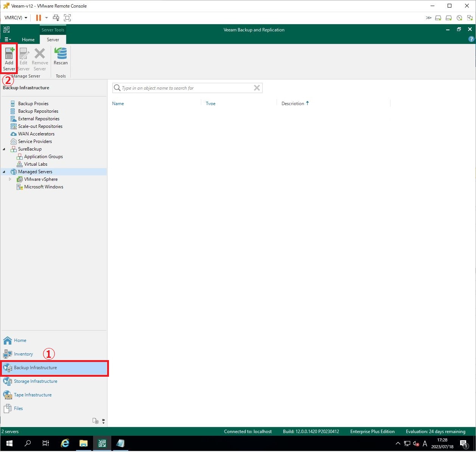This screenshot has width=476, height=452.
Task: Expand the navigation pane chevron button
Action: coord(103,421)
